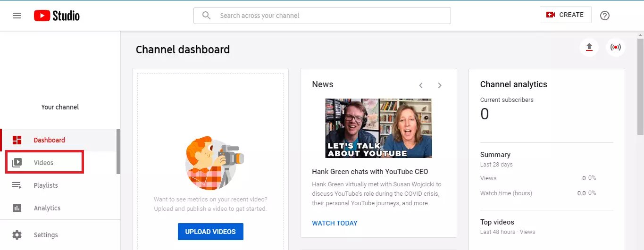This screenshot has height=250, width=644.
Task: Open the WATCH TODAY link
Action: click(x=335, y=223)
